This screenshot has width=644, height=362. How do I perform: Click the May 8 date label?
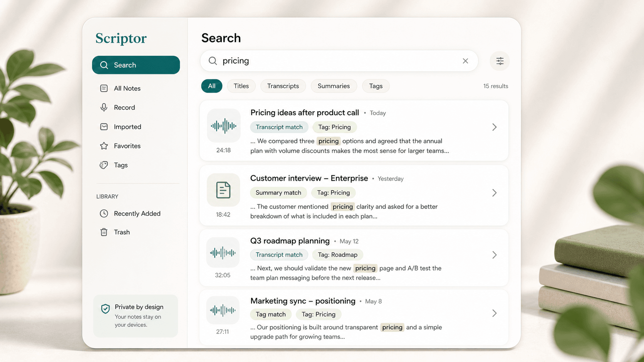[x=373, y=301]
